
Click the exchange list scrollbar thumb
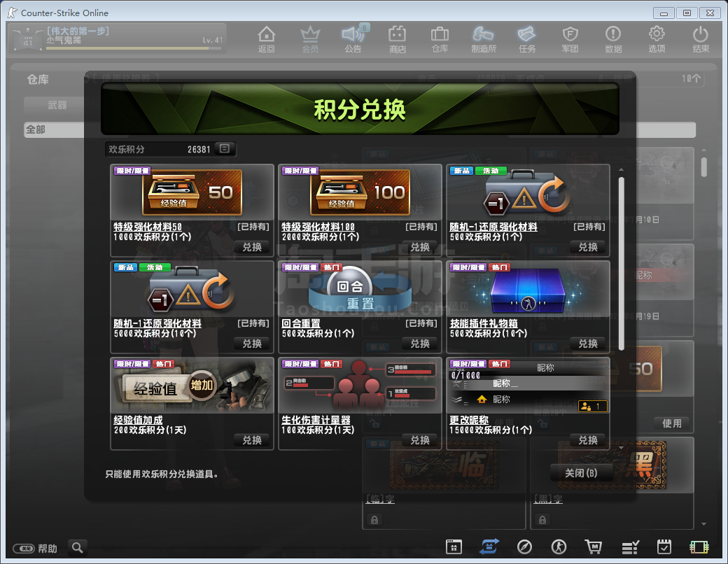point(621,262)
